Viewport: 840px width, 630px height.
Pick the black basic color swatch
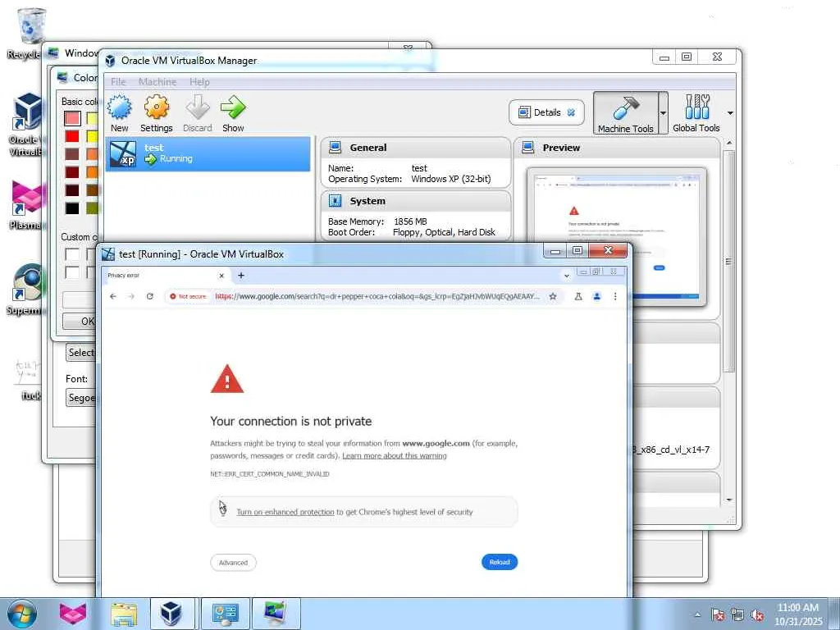pyautogui.click(x=72, y=208)
